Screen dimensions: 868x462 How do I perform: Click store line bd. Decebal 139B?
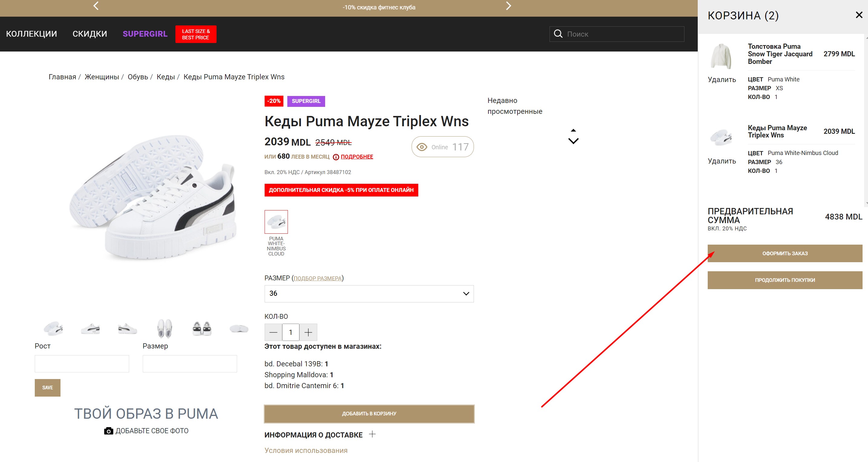click(296, 364)
